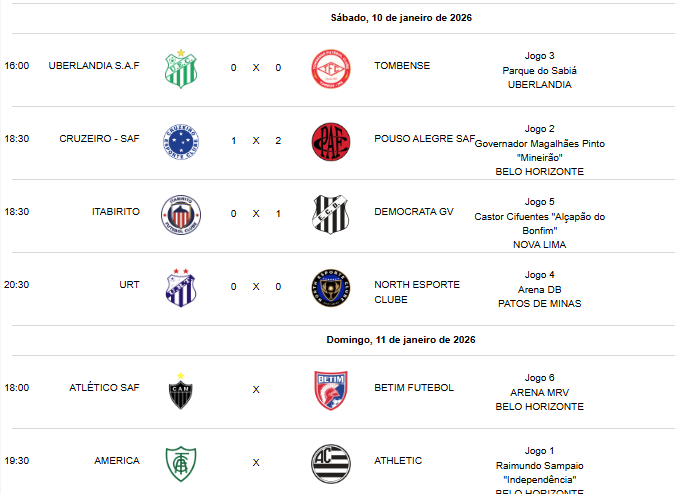Image resolution: width=675 pixels, height=494 pixels.
Task: Click the Betim Futebol team crest
Action: pyautogui.click(x=330, y=390)
